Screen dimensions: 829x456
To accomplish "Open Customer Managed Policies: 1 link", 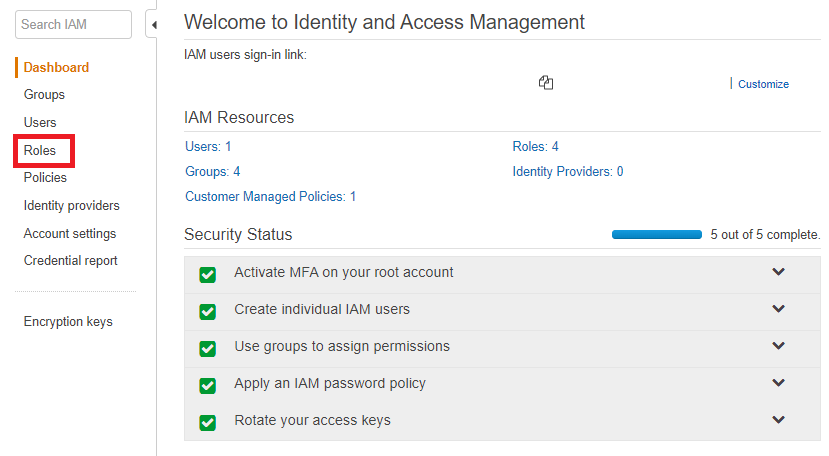I will tap(270, 197).
